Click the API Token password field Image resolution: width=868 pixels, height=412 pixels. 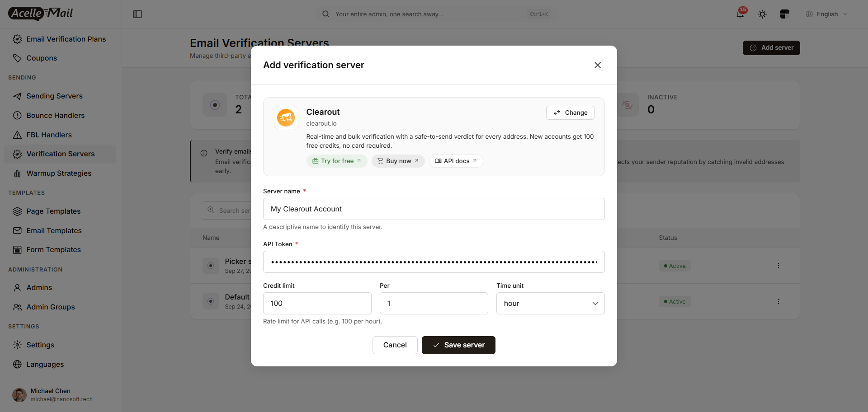pos(434,262)
